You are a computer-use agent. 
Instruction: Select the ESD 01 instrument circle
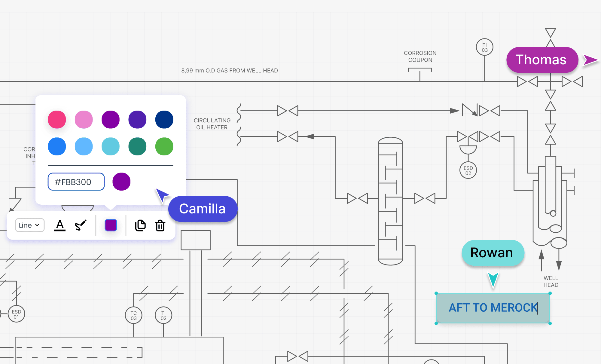[16, 314]
